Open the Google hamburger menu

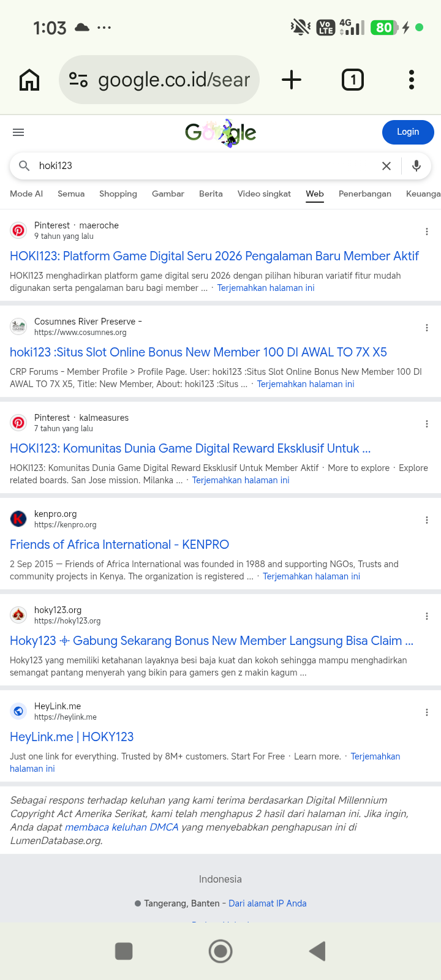pos(18,132)
